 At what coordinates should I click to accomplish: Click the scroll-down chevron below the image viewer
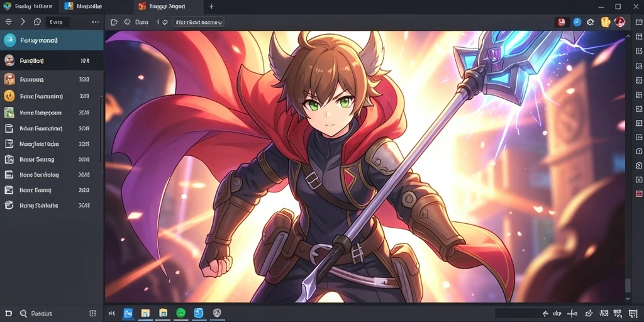628,299
